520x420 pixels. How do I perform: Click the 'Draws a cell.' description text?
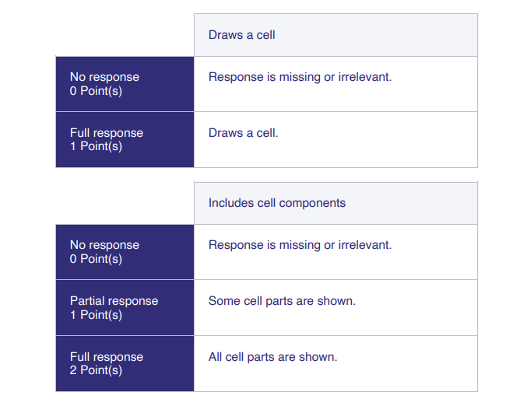click(243, 133)
